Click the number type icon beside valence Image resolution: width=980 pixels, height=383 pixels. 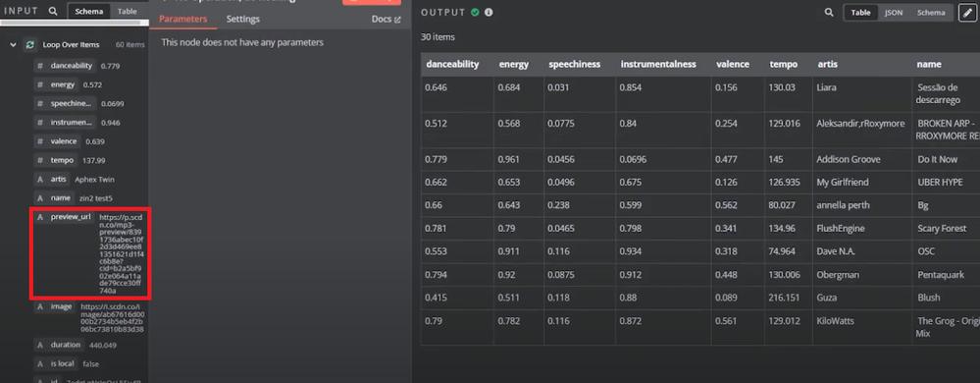coord(40,141)
